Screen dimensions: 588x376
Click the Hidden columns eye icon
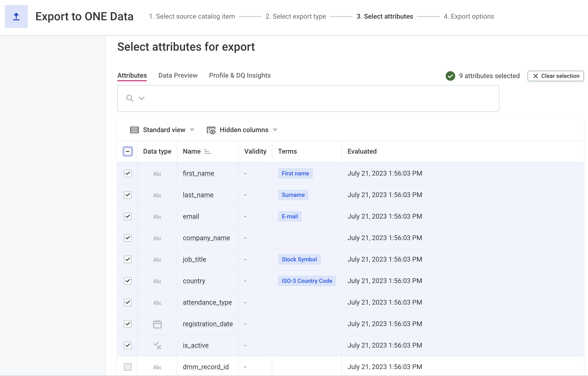211,130
